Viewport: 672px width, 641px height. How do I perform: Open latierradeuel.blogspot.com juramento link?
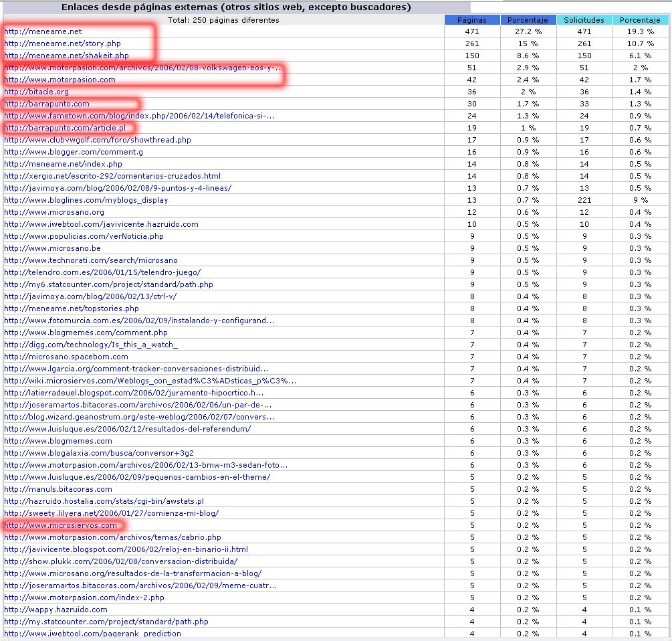(x=134, y=391)
